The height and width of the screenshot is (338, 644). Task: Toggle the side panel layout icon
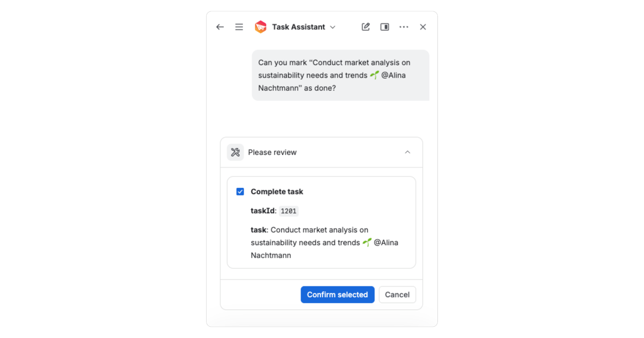click(x=385, y=27)
